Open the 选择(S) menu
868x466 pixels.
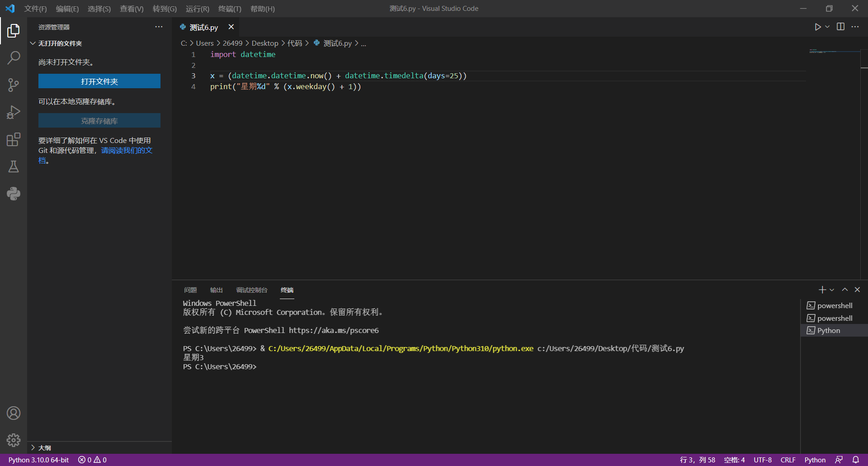pos(99,9)
